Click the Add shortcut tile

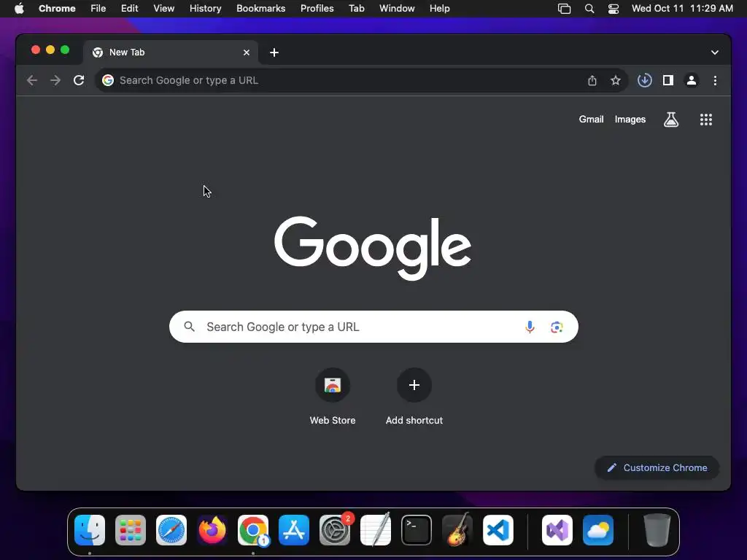pyautogui.click(x=414, y=397)
